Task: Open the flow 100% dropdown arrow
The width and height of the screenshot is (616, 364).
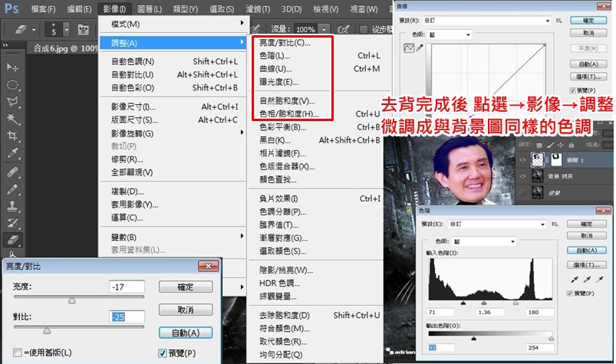Action: pyautogui.click(x=324, y=29)
